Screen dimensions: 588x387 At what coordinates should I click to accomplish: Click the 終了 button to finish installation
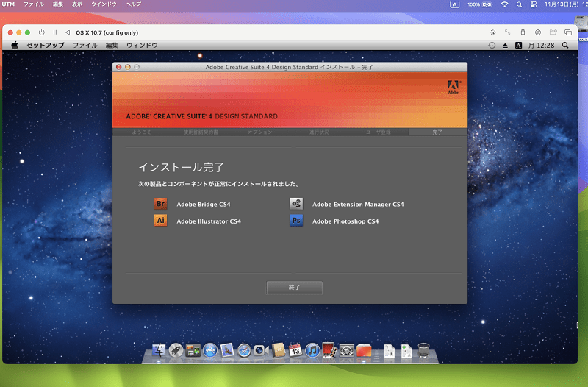tap(295, 288)
